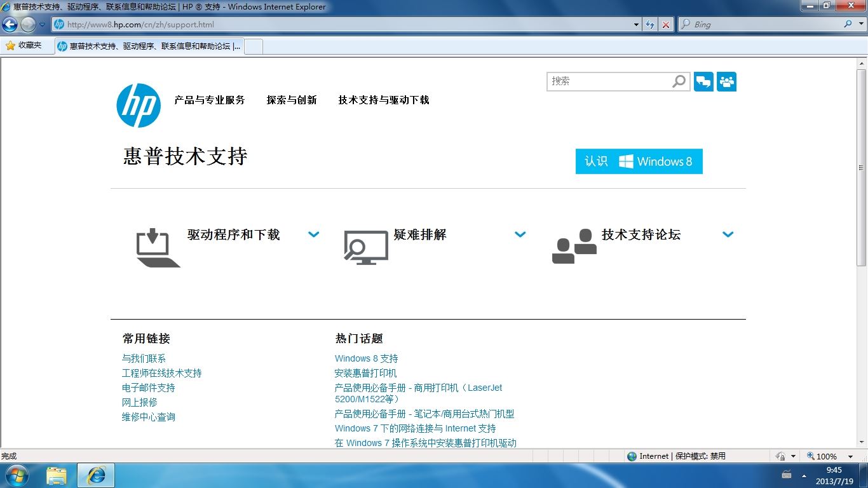
Task: Click the vertical scrollbar thumb
Action: [x=862, y=167]
